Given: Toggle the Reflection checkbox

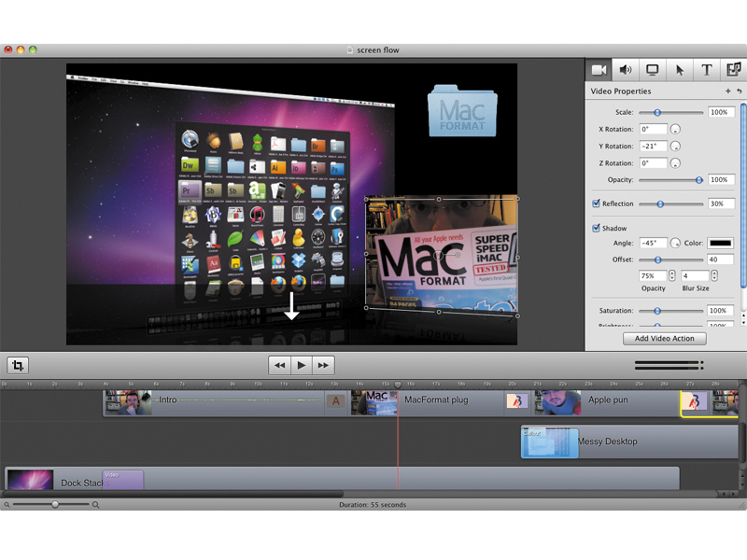Looking at the screenshot, I should pyautogui.click(x=596, y=203).
